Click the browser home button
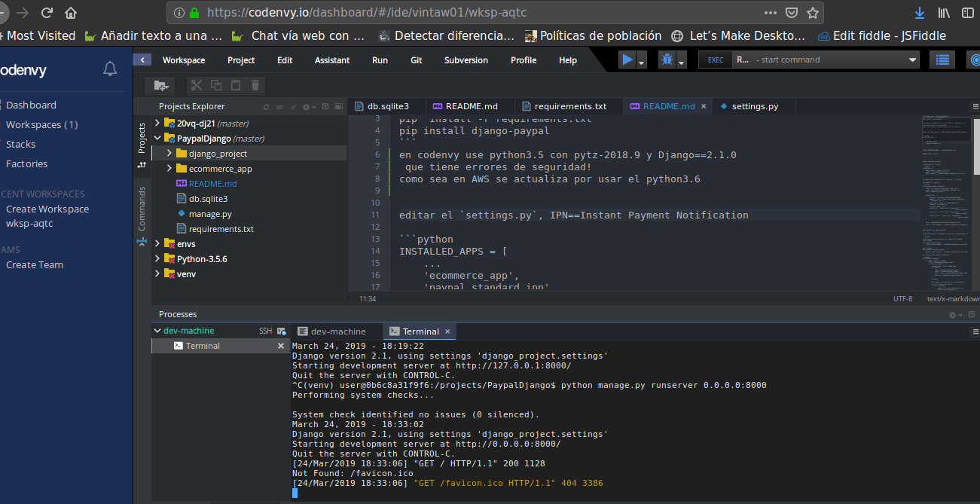 coord(71,13)
